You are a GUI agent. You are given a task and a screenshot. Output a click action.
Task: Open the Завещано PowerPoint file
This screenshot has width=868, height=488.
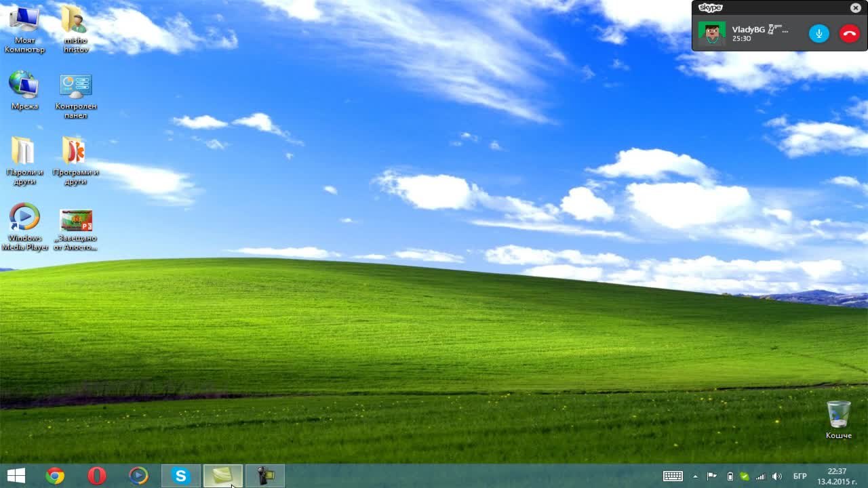click(75, 220)
